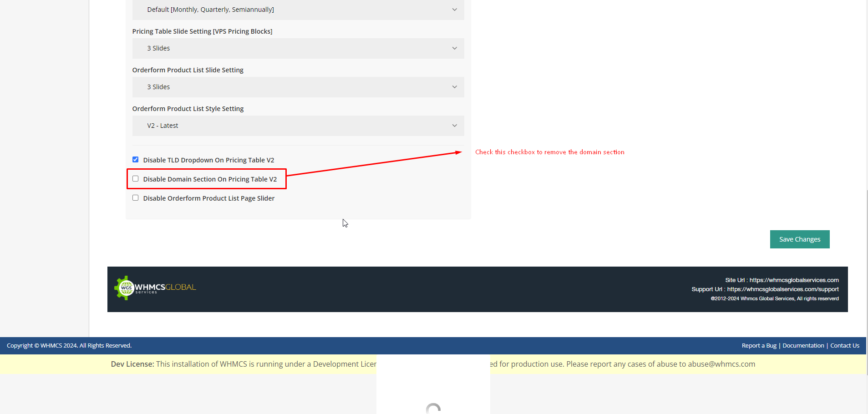Click the Orderform Product List Style Setting label

click(188, 109)
